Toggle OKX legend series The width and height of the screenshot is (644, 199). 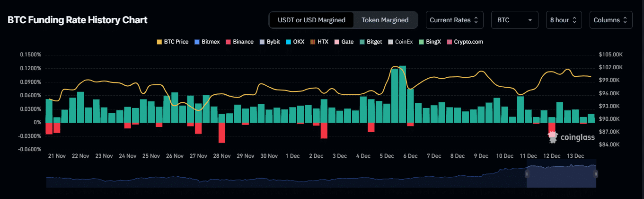(x=295, y=42)
